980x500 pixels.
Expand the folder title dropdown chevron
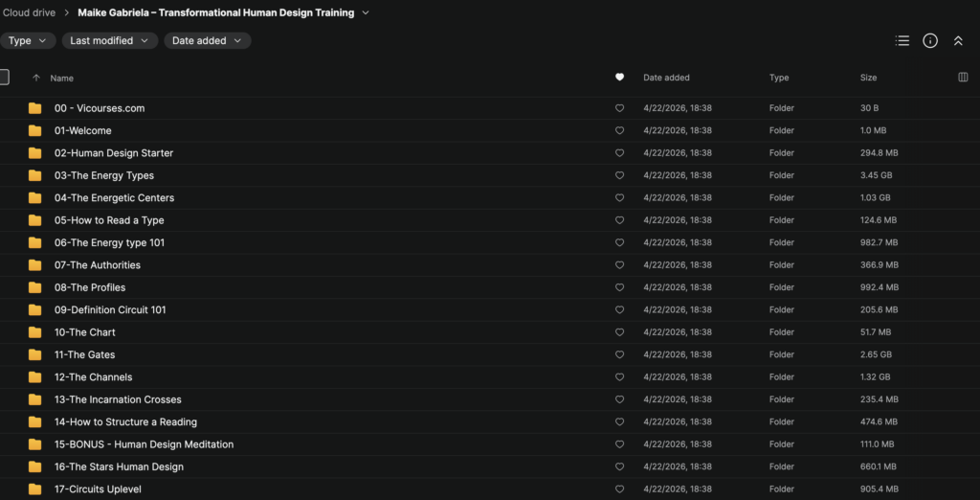click(x=366, y=13)
